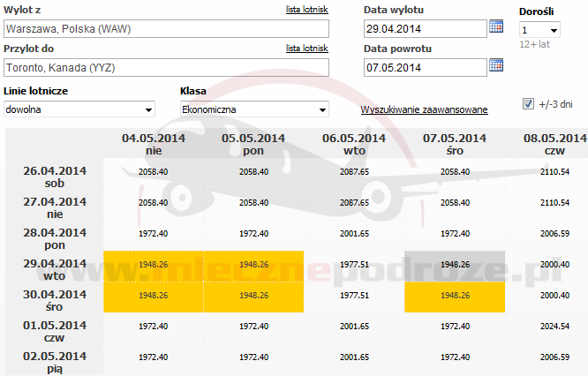The height and width of the screenshot is (376, 588).
Task: Toggle the +/-3 dni checkbox
Action: (529, 104)
